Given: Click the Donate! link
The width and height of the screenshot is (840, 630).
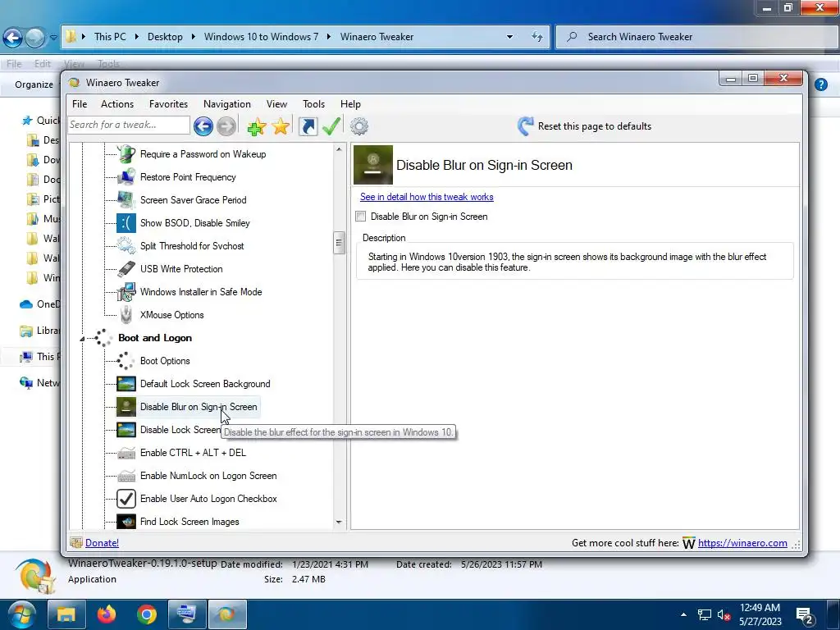Looking at the screenshot, I should (x=102, y=543).
